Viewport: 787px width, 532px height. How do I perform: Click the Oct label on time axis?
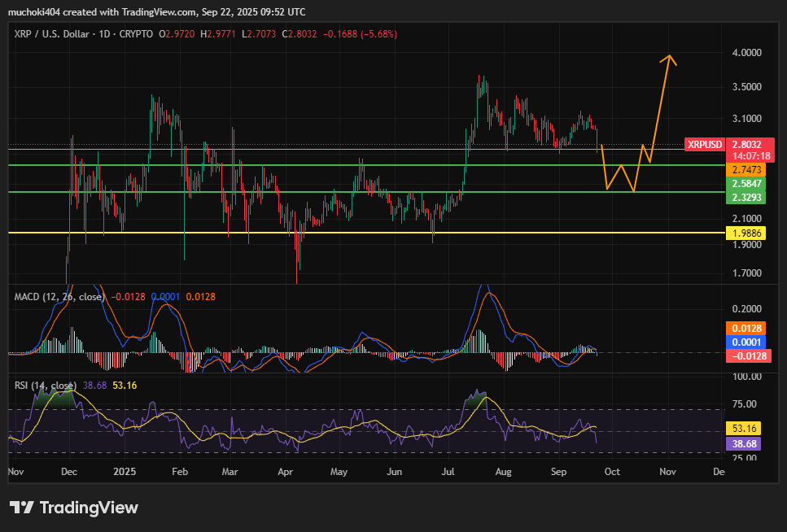612,472
